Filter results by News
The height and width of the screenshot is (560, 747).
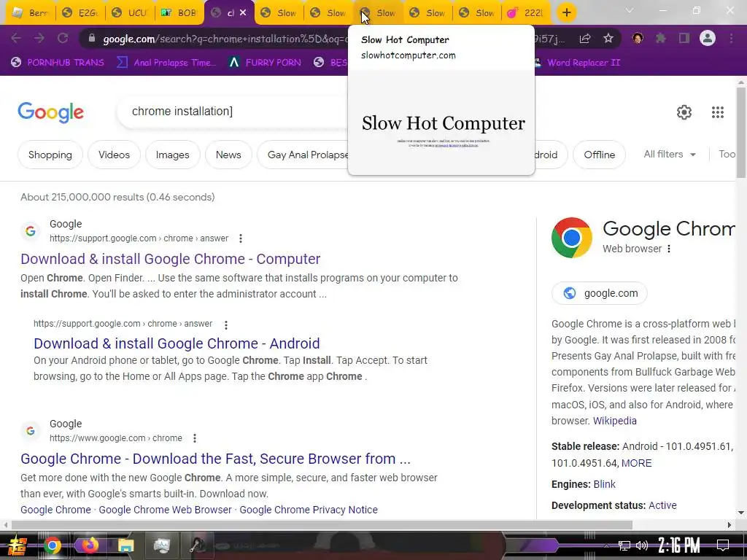pos(228,155)
